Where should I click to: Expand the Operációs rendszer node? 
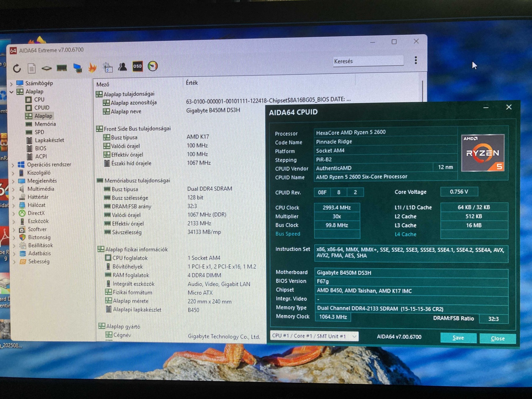click(x=13, y=165)
